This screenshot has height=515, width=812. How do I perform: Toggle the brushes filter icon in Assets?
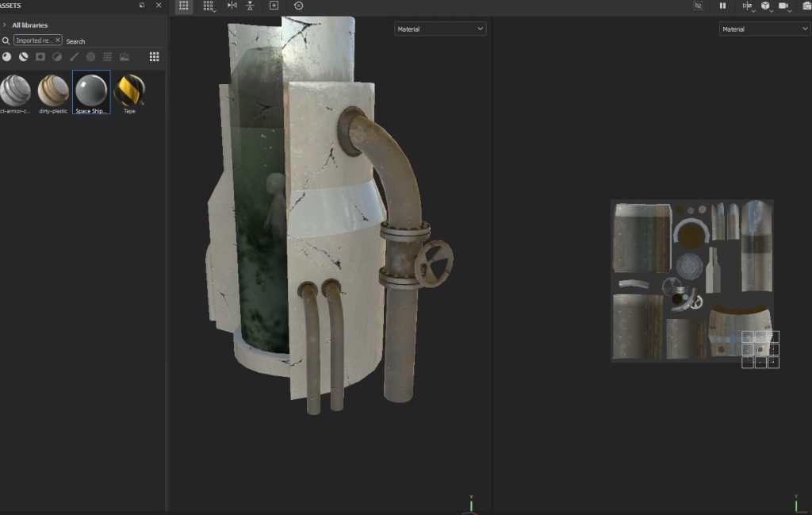point(74,57)
